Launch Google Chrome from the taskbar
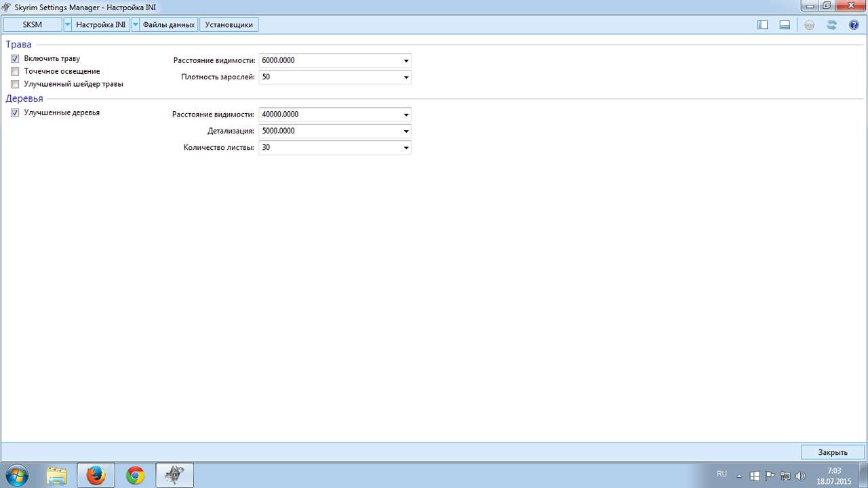The image size is (868, 488). point(135,476)
